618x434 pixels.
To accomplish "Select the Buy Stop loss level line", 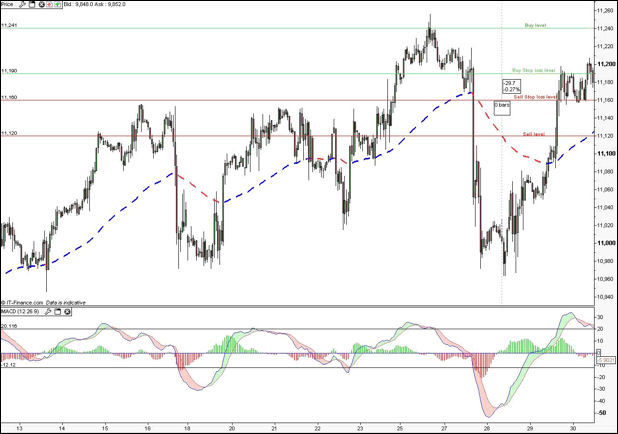I will pyautogui.click(x=300, y=73).
